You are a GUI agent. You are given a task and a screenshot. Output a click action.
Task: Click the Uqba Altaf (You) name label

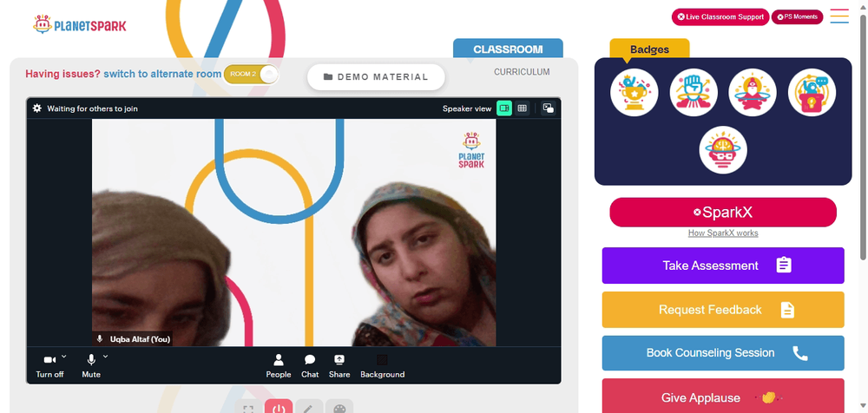click(140, 338)
